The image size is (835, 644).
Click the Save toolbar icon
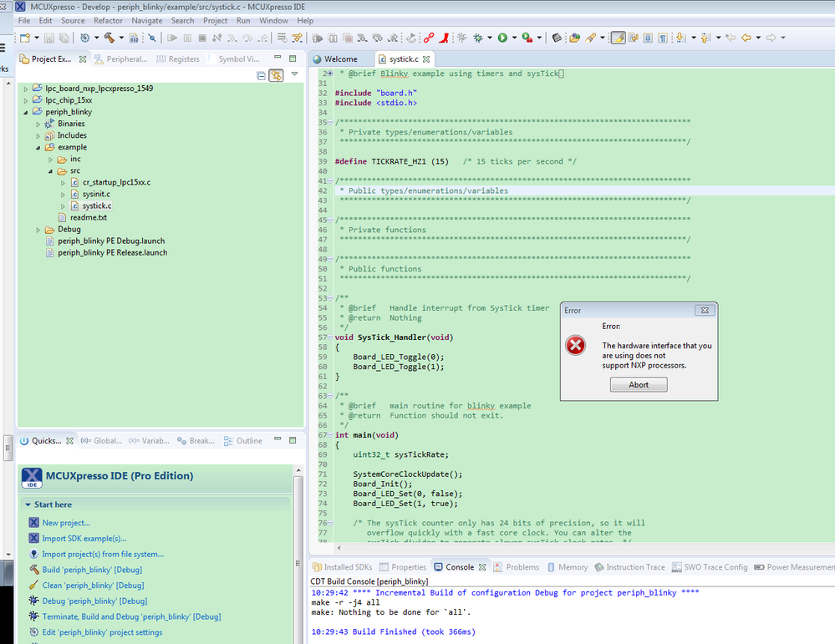pyautogui.click(x=49, y=38)
